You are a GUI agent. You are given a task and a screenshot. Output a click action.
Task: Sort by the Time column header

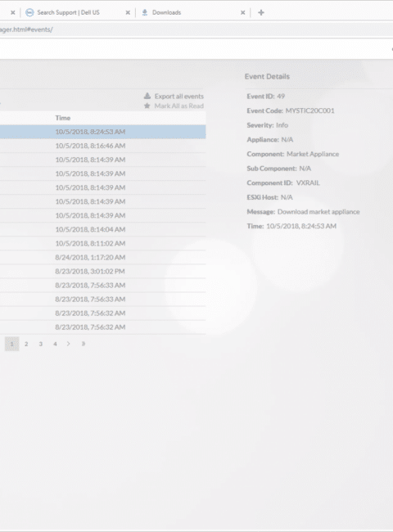(x=63, y=118)
